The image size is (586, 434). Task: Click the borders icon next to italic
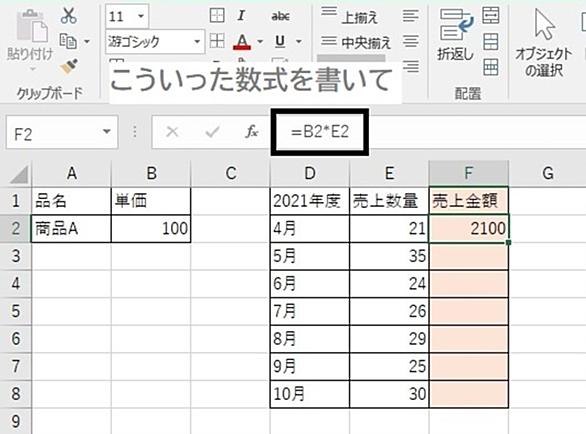pos(217,16)
